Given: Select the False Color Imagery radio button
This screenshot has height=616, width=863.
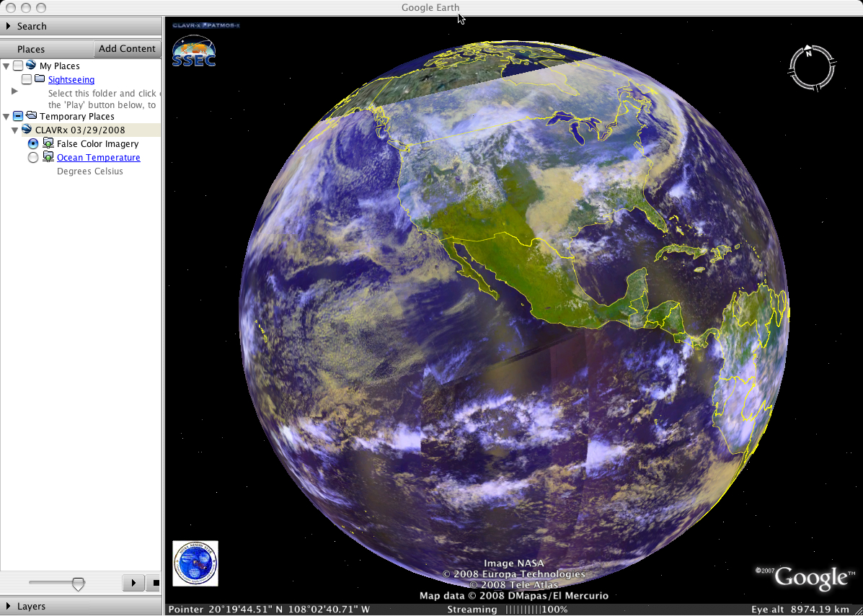Looking at the screenshot, I should (x=33, y=143).
